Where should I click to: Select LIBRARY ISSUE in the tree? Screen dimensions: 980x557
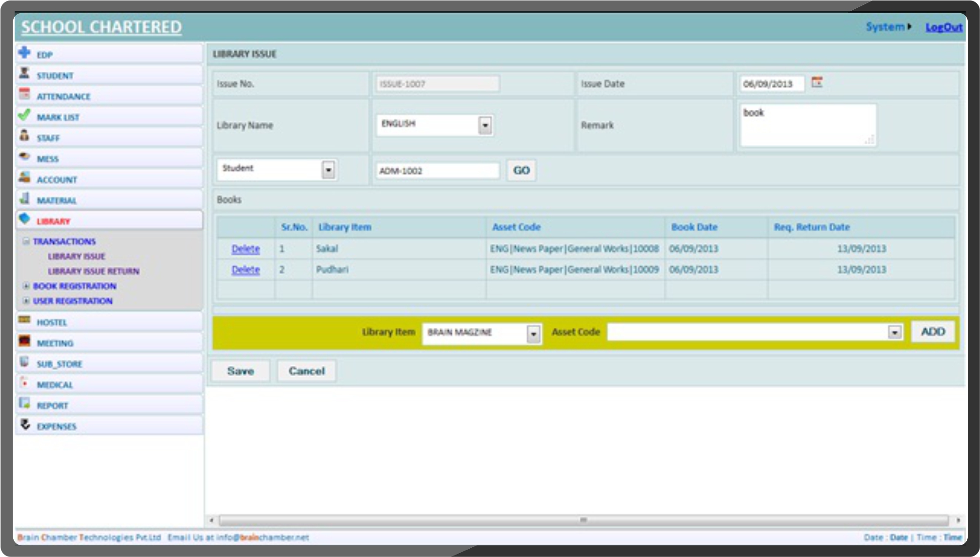pos(77,257)
